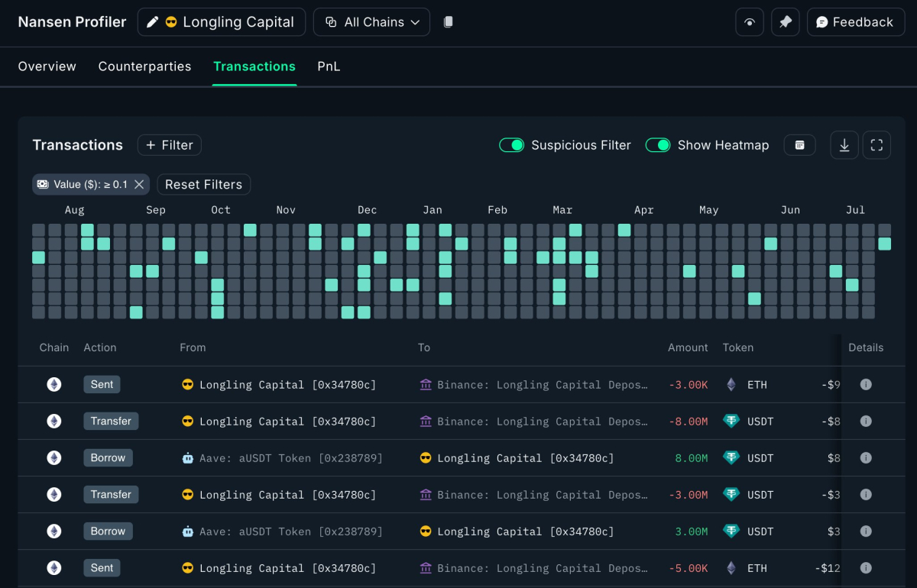Viewport: 917px width, 588px height.
Task: Download transactions with the download icon
Action: tap(844, 145)
